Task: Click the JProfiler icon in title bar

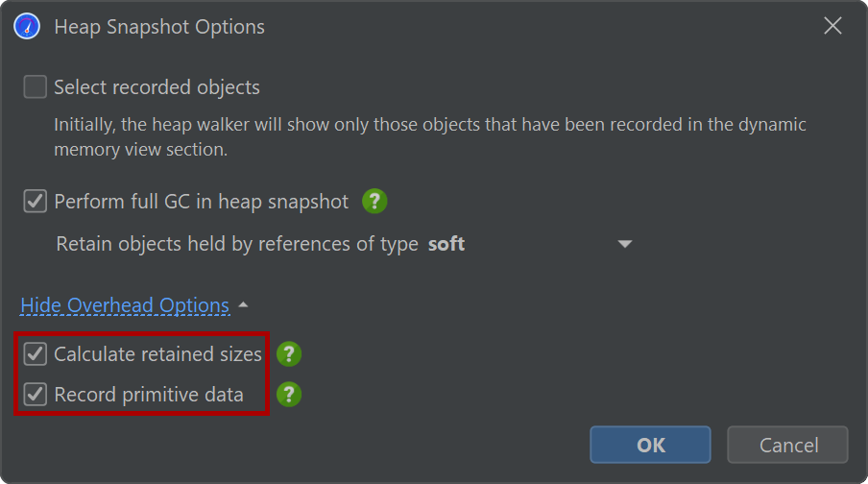Action: tap(27, 27)
